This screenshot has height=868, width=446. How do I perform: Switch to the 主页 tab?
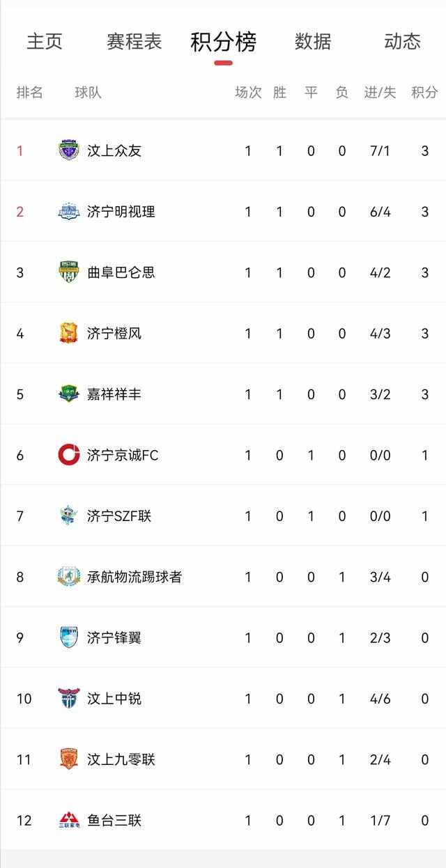point(45,41)
